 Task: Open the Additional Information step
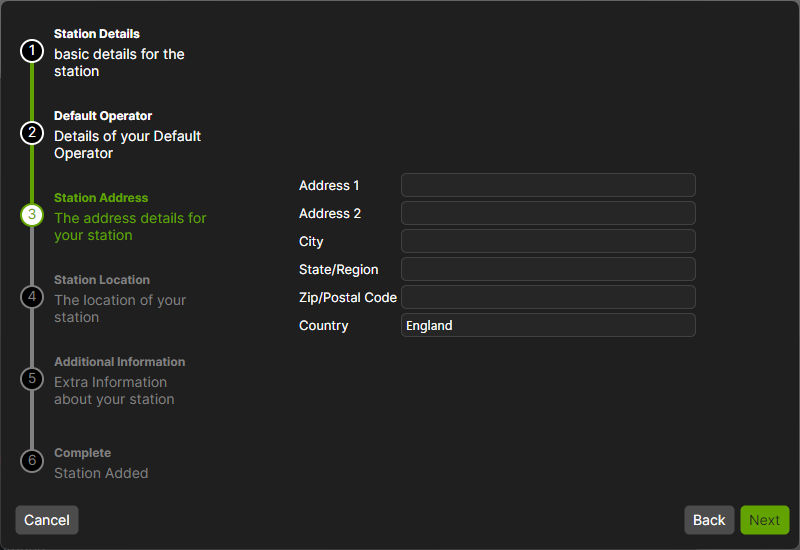pyautogui.click(x=119, y=362)
